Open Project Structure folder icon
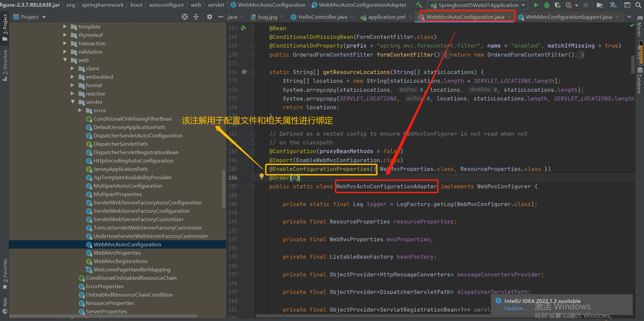The image size is (644, 321). 600,5
